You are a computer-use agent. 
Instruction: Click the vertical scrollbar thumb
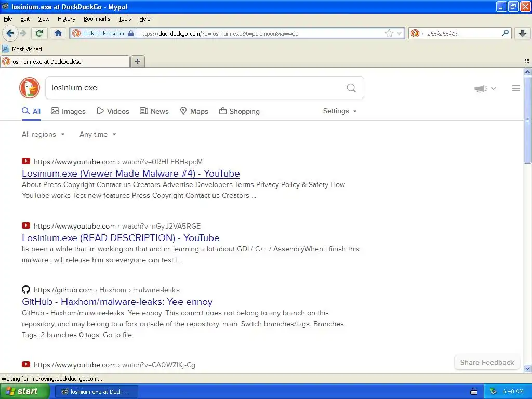(527, 119)
